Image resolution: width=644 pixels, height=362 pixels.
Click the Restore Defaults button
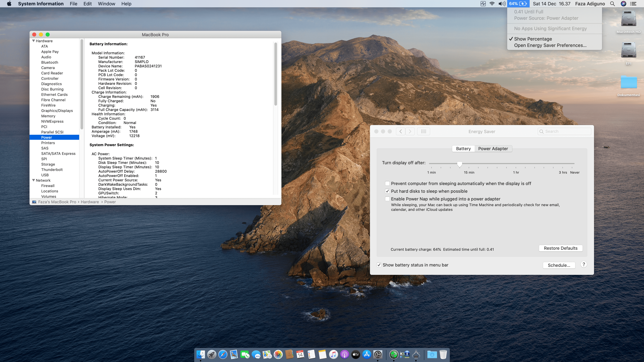pos(560,248)
